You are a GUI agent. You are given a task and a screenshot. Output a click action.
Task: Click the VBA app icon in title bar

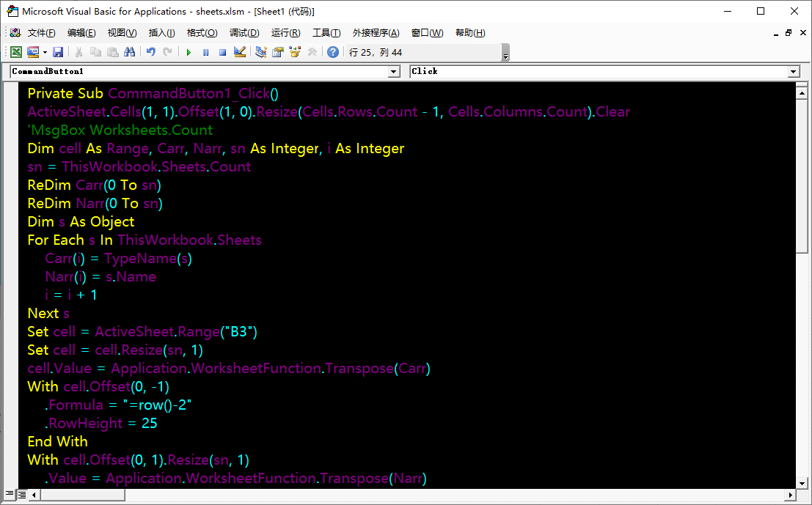coord(12,12)
